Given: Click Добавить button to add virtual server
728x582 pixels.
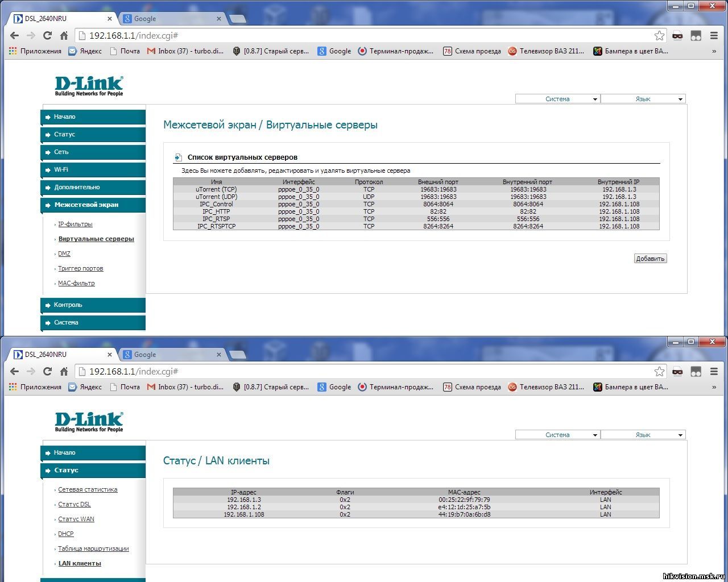Looking at the screenshot, I should tap(650, 259).
